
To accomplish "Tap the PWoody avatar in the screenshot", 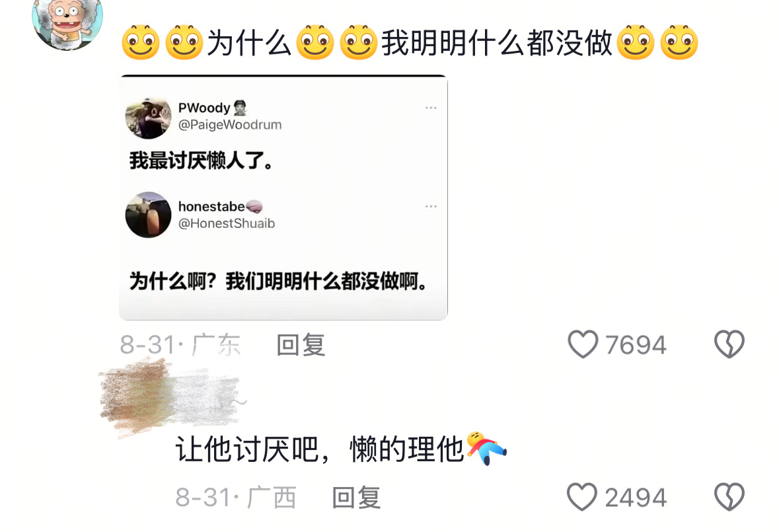I will tap(148, 118).
